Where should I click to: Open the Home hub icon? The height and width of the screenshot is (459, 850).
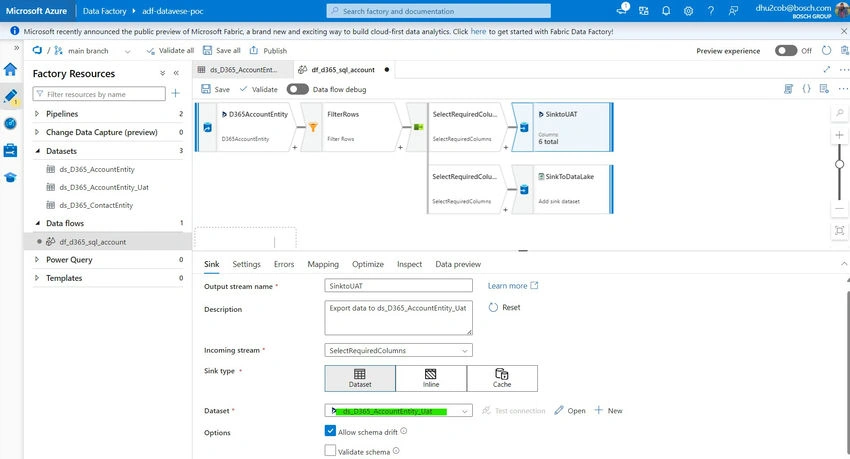click(x=10, y=70)
